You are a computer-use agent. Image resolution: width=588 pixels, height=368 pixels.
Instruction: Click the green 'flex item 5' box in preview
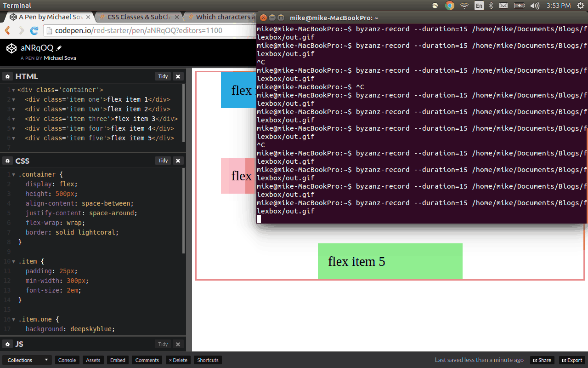(x=390, y=261)
